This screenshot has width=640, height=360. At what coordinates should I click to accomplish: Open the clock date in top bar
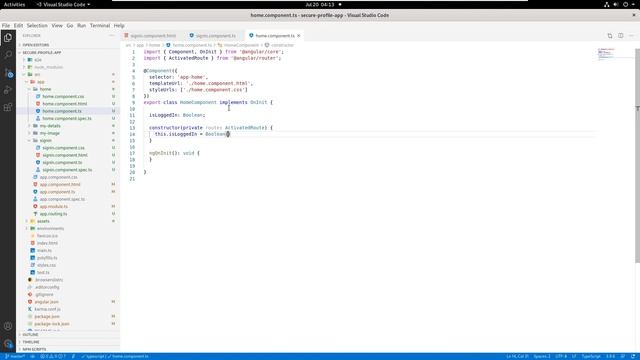(320, 4)
